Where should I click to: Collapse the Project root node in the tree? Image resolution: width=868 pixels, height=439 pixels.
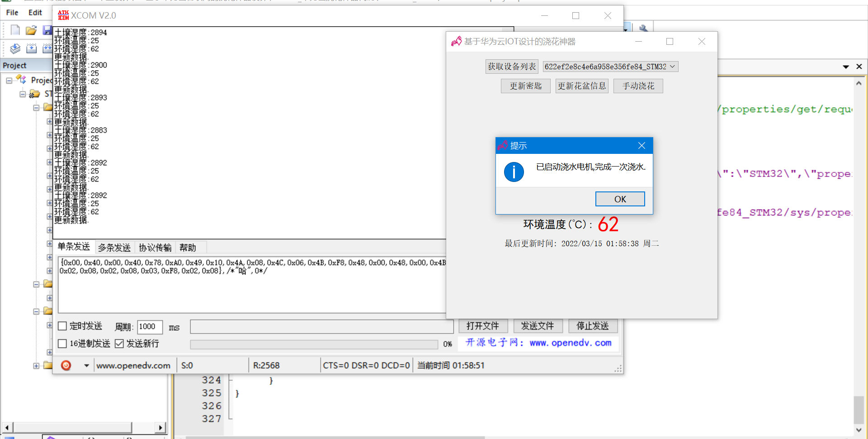pos(9,80)
